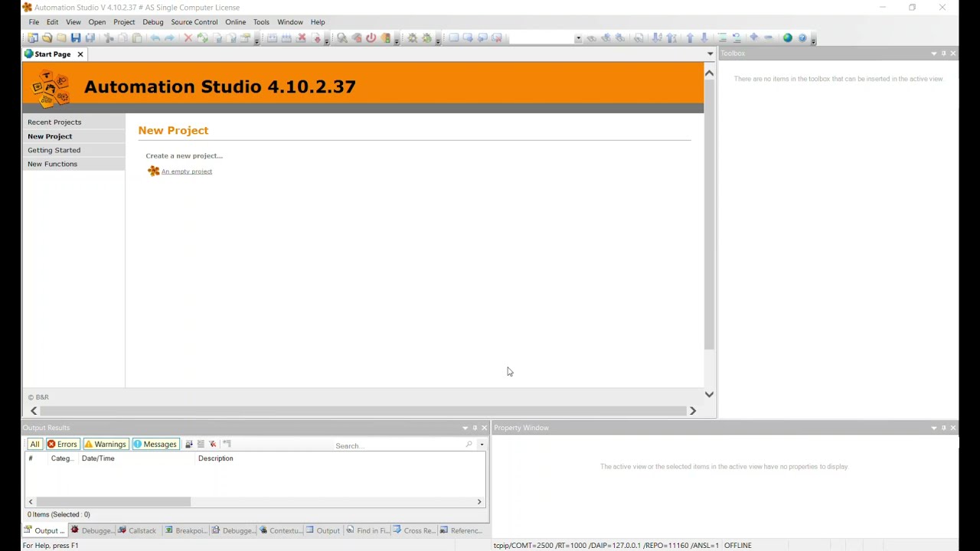980x551 pixels.
Task: Switch to the Cross Reference tab
Action: pyautogui.click(x=415, y=530)
